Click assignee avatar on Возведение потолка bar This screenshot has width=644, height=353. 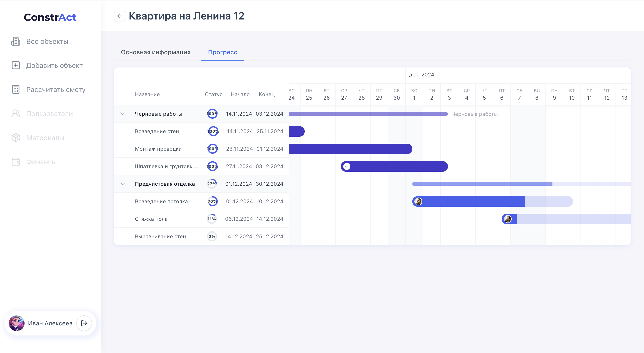(x=419, y=201)
